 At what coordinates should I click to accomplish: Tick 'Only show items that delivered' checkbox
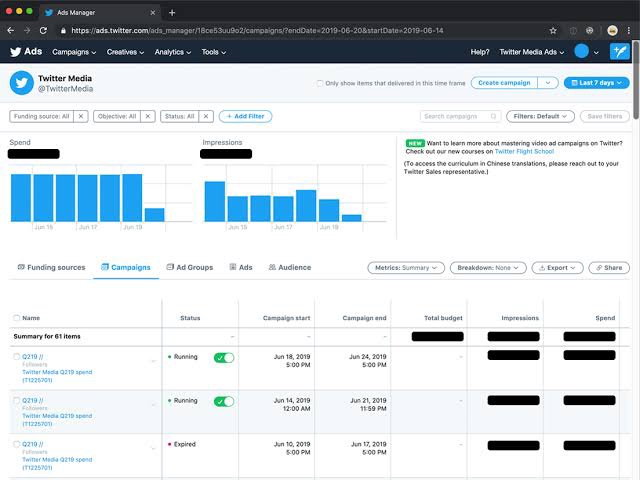320,83
